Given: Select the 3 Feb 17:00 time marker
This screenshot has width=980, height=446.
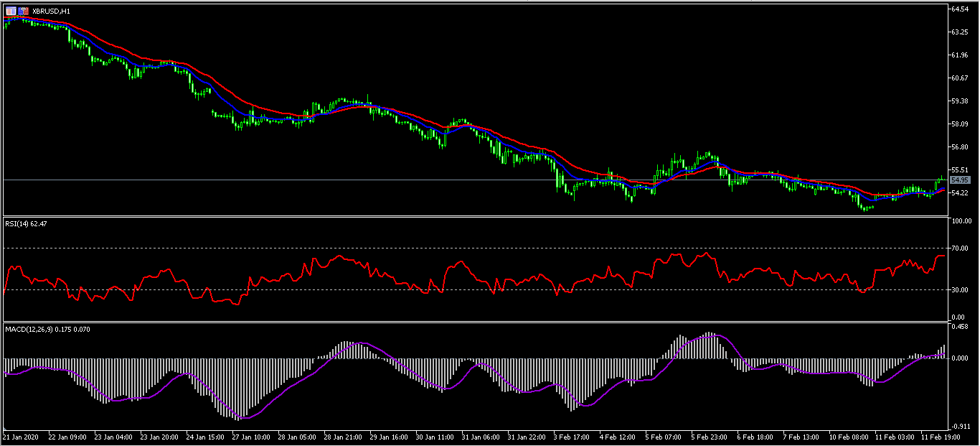Looking at the screenshot, I should [x=572, y=437].
